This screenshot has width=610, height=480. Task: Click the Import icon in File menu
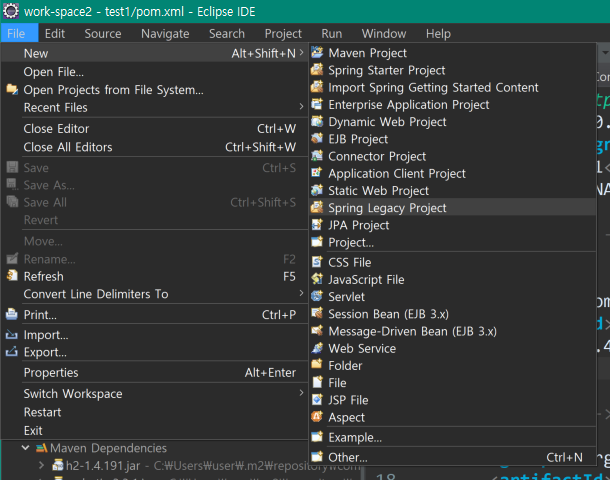[12, 335]
